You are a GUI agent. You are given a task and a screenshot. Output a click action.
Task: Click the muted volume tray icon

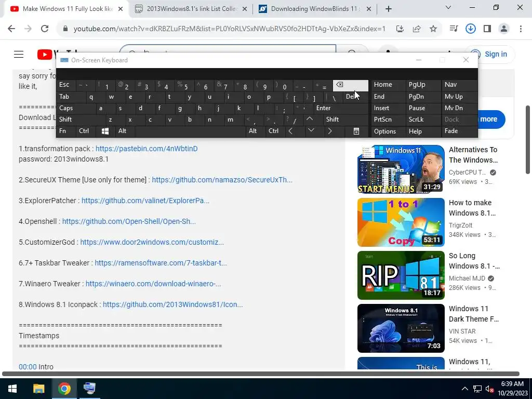click(489, 389)
